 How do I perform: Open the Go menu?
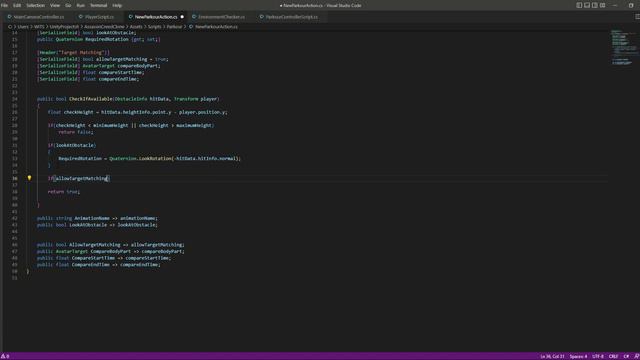click(68, 5)
